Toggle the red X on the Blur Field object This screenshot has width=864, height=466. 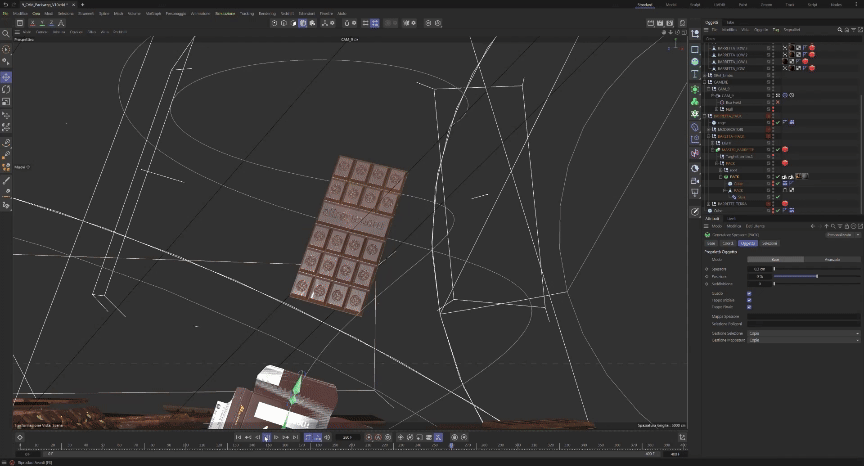click(778, 102)
